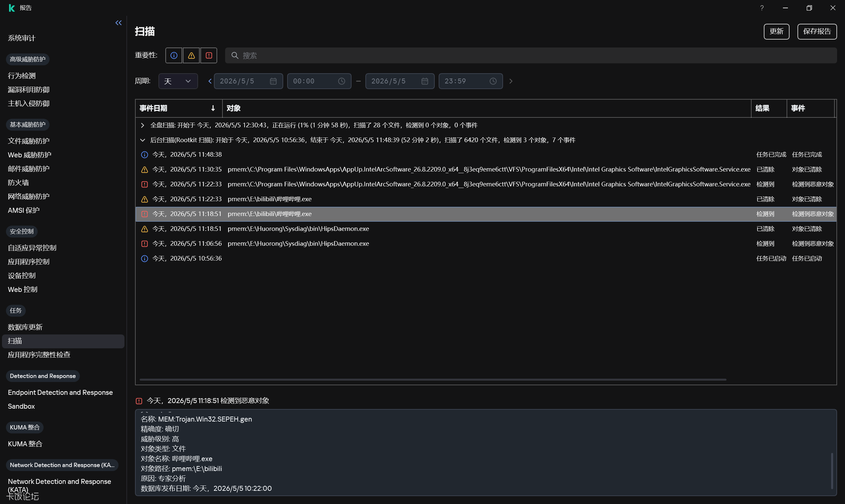Open 文件威胁防护 report

pyautogui.click(x=28, y=141)
